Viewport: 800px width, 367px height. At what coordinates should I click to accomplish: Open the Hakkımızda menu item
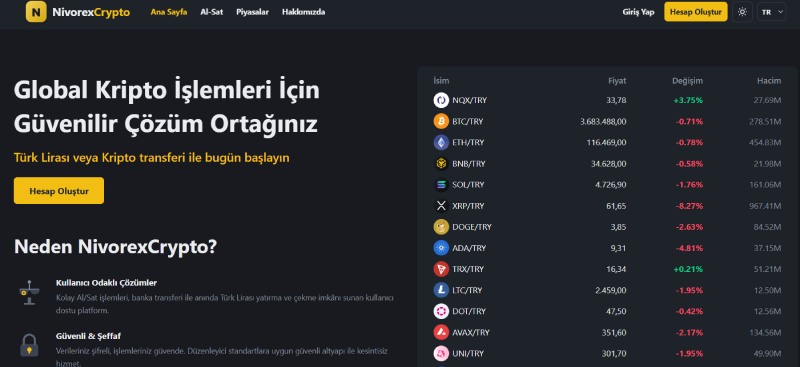click(304, 12)
